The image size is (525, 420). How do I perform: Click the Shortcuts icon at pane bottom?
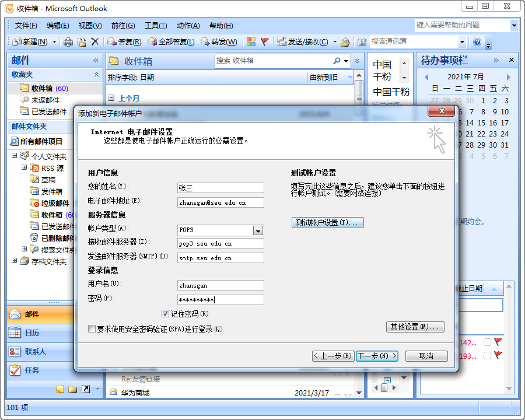86,389
